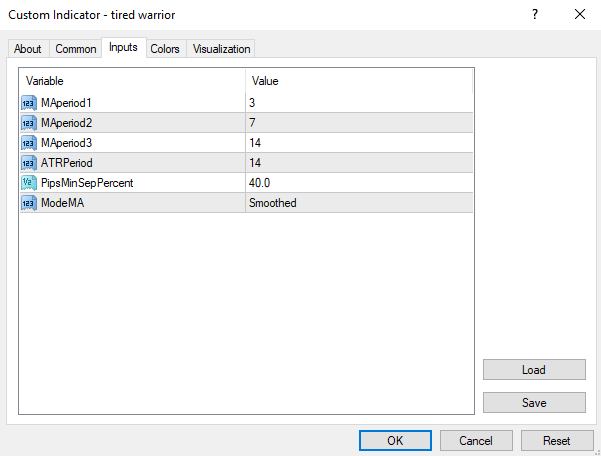Screen dimensions: 601x456
Task: Select the ATRPeriod value 14
Action: [x=359, y=163]
